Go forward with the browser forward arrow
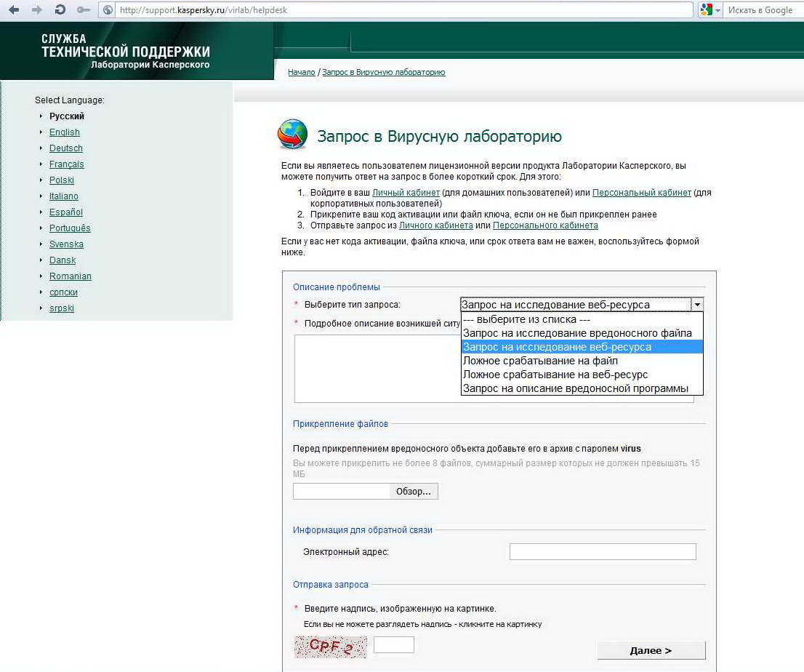The height and width of the screenshot is (672, 804). [37, 9]
